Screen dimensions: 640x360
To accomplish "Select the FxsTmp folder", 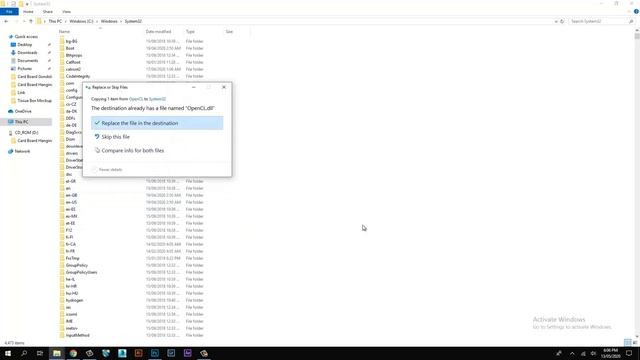I will tap(72, 258).
